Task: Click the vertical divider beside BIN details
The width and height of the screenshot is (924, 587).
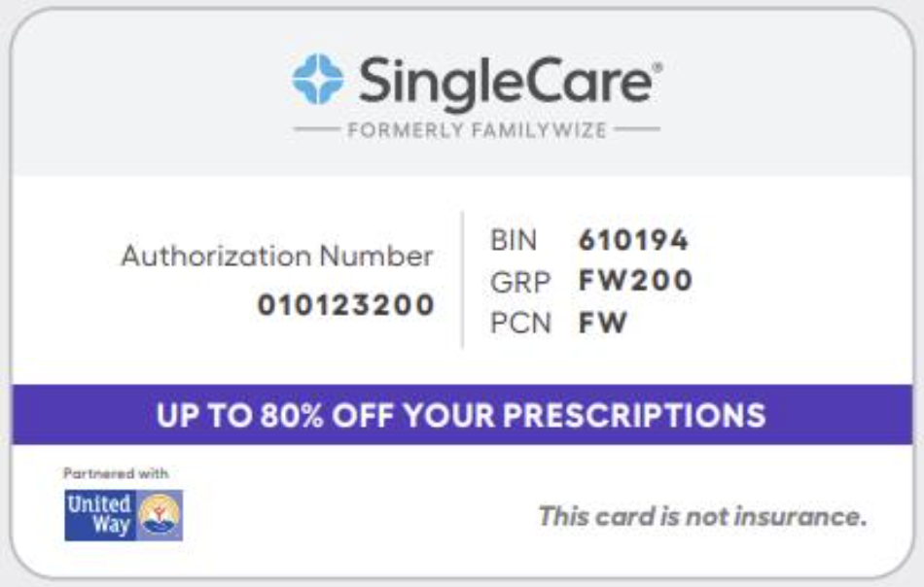Action: pyautogui.click(x=462, y=280)
